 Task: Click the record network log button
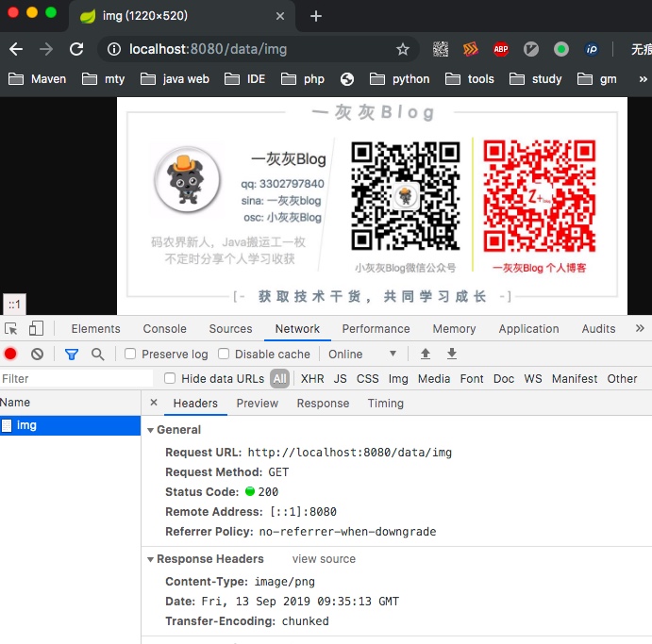pyautogui.click(x=11, y=355)
